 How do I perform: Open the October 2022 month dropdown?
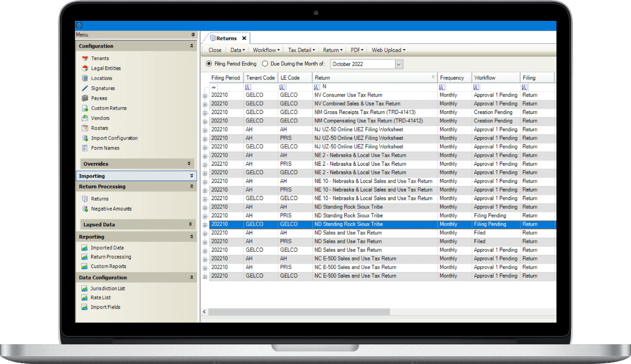399,64
